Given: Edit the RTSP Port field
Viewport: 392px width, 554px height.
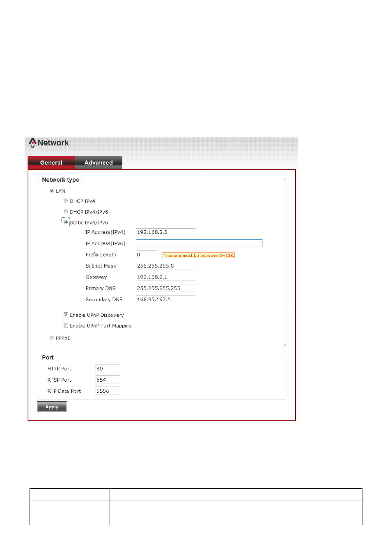Looking at the screenshot, I should (108, 380).
